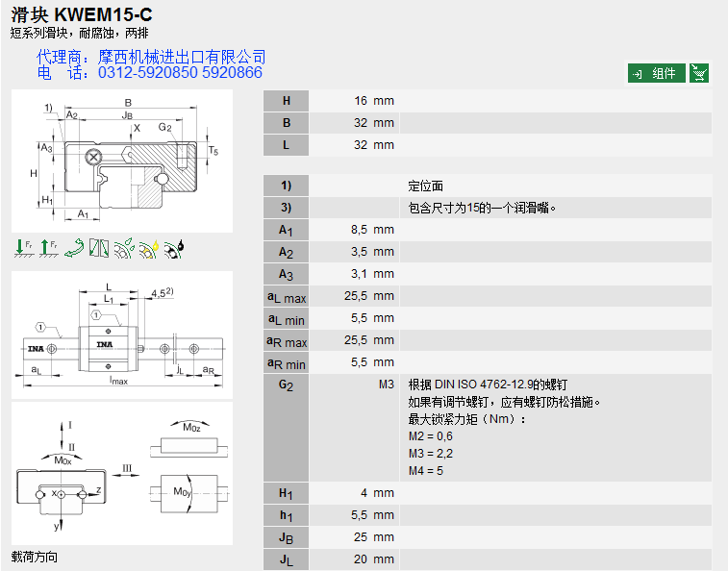Select the G2 parameter row label
Viewport: 728px width, 571px height.
click(286, 385)
